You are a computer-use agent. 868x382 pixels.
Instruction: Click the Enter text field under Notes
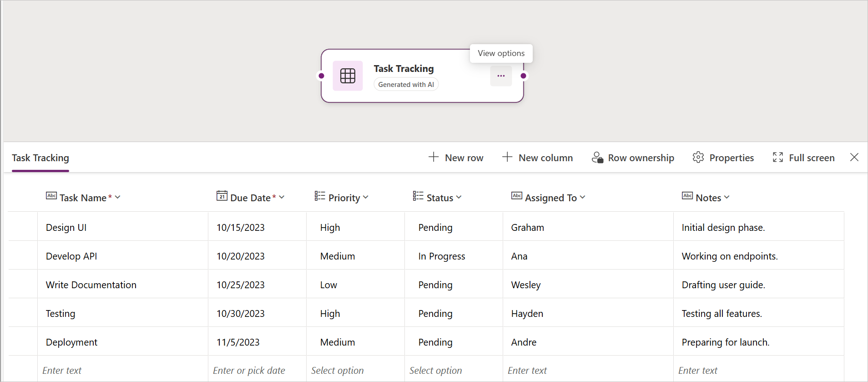759,370
